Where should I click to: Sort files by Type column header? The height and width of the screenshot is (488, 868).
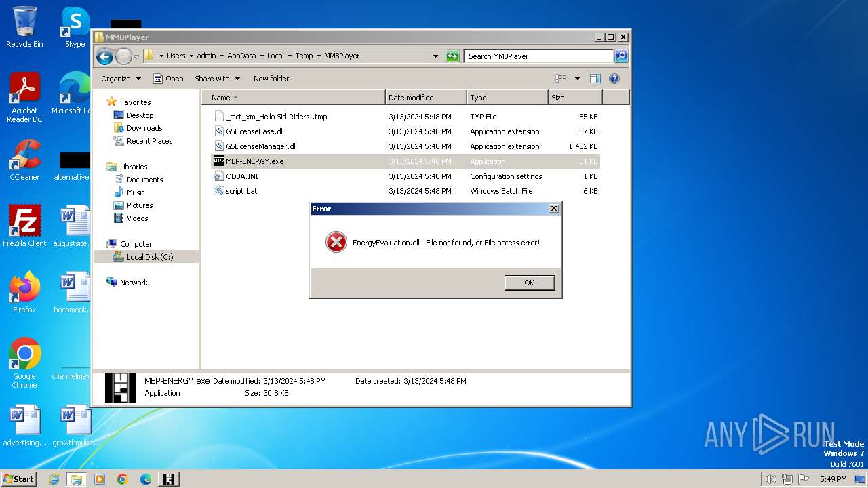pyautogui.click(x=507, y=98)
